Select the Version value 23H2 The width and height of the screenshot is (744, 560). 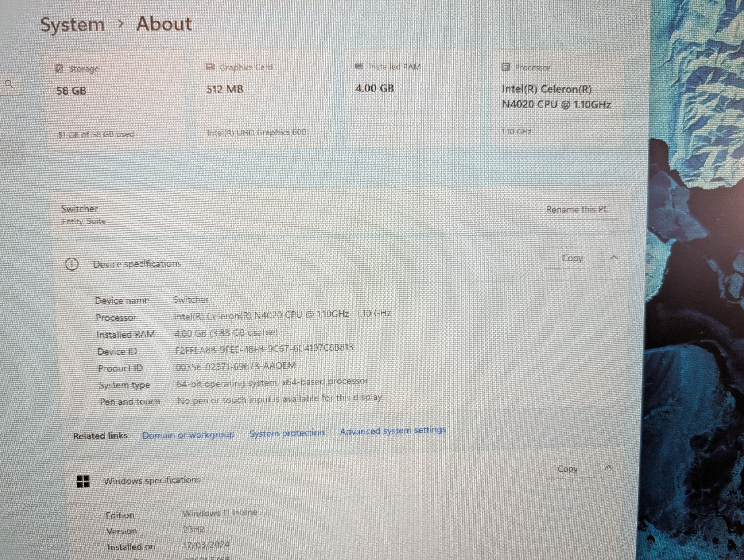[x=193, y=529]
